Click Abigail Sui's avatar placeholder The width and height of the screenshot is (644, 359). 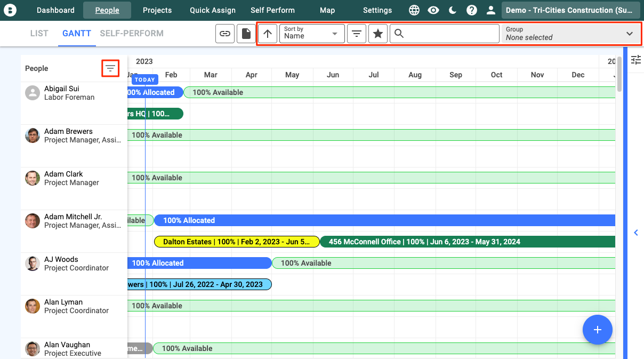pos(33,93)
